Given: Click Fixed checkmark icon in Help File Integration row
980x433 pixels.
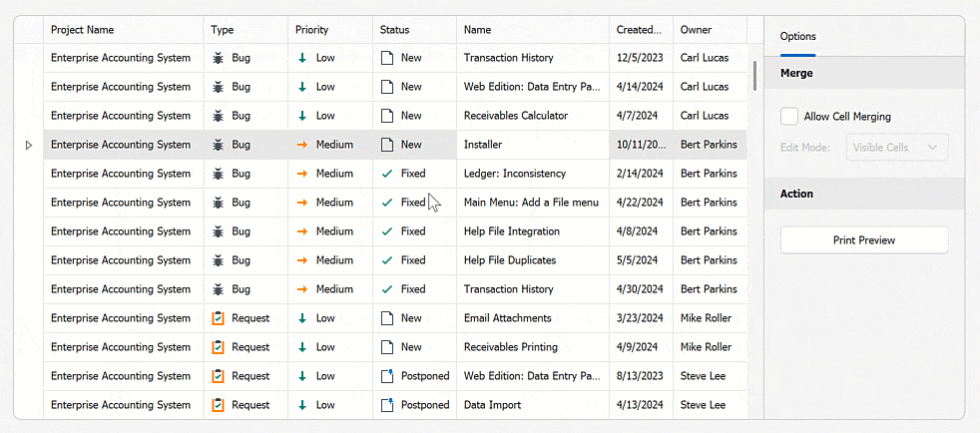Looking at the screenshot, I should 387,231.
